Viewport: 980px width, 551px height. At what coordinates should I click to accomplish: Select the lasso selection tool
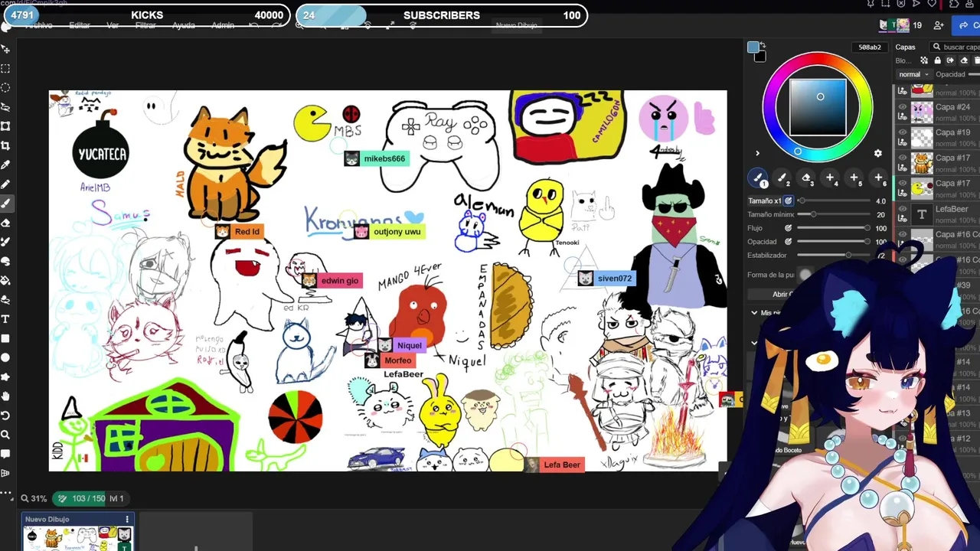5,106
